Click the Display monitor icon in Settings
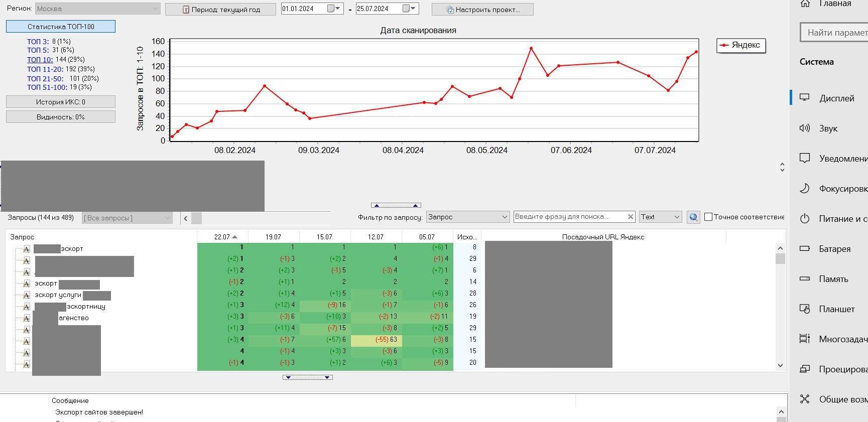 pyautogui.click(x=805, y=98)
